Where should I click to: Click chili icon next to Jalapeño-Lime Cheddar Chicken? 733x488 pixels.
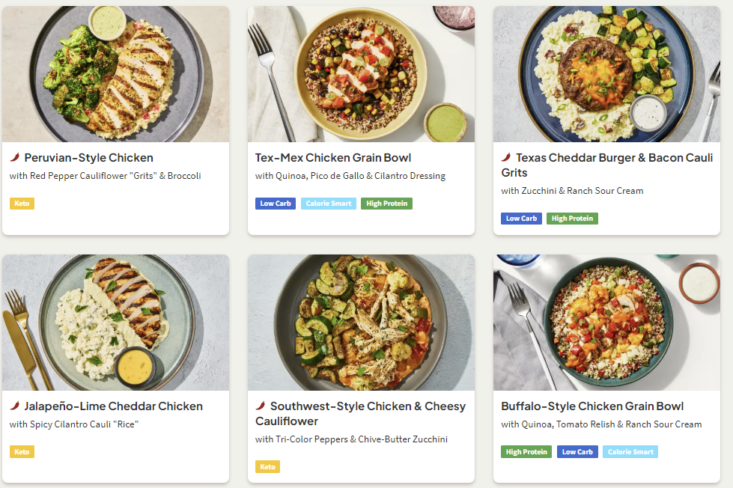(x=15, y=406)
